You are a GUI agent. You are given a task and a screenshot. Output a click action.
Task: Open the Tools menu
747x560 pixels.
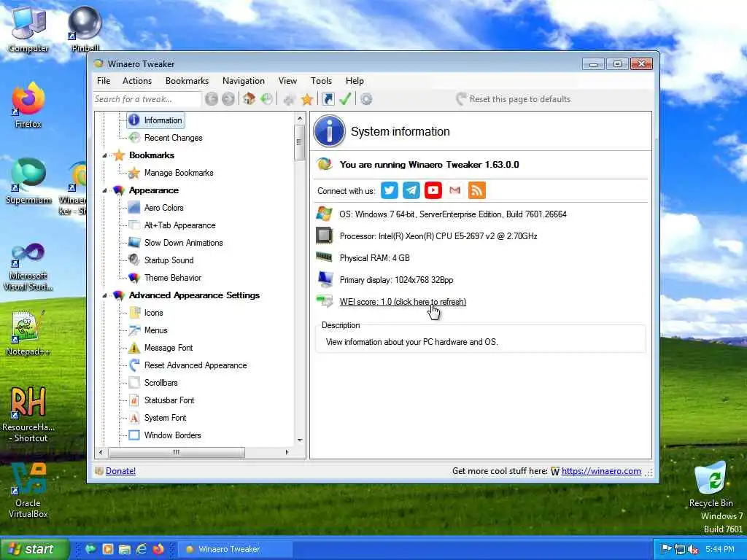coord(321,81)
